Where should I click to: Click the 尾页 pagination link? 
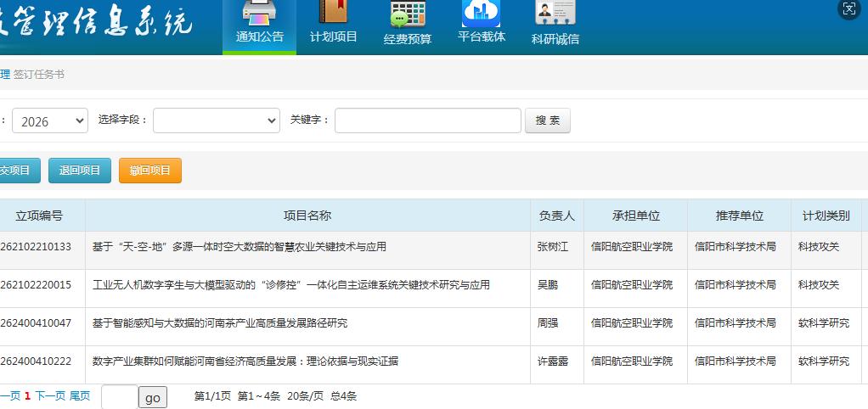[80, 396]
